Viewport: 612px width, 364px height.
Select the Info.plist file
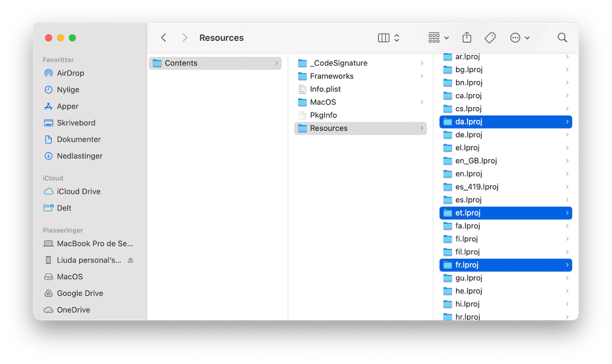[360, 89]
